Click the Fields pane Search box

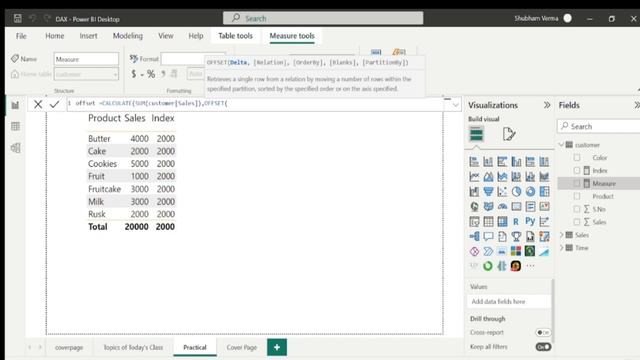tap(599, 127)
